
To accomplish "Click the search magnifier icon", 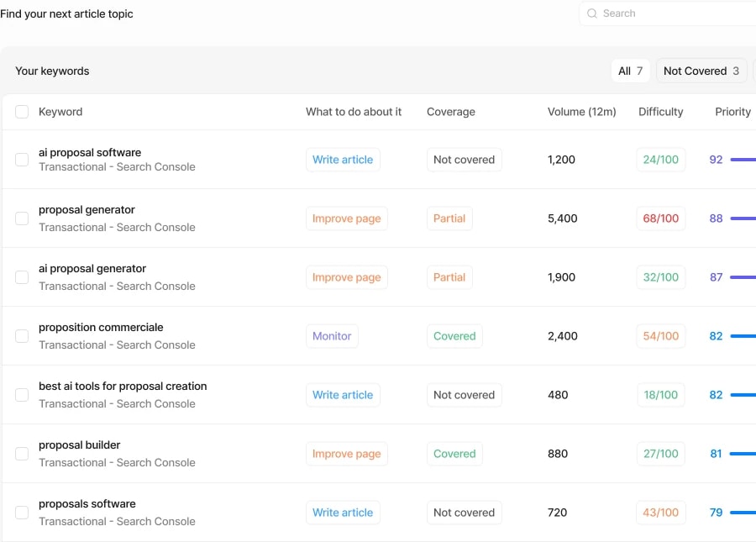I will [591, 13].
